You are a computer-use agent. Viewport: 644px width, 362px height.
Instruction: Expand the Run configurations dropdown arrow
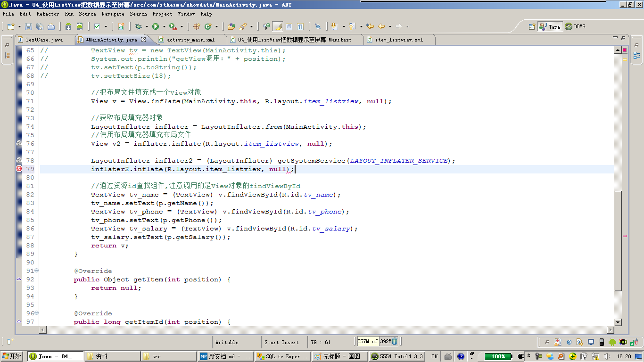click(x=164, y=27)
